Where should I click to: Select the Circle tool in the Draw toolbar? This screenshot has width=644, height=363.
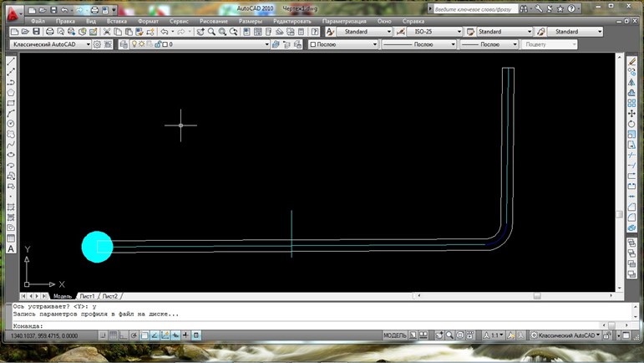(11, 124)
